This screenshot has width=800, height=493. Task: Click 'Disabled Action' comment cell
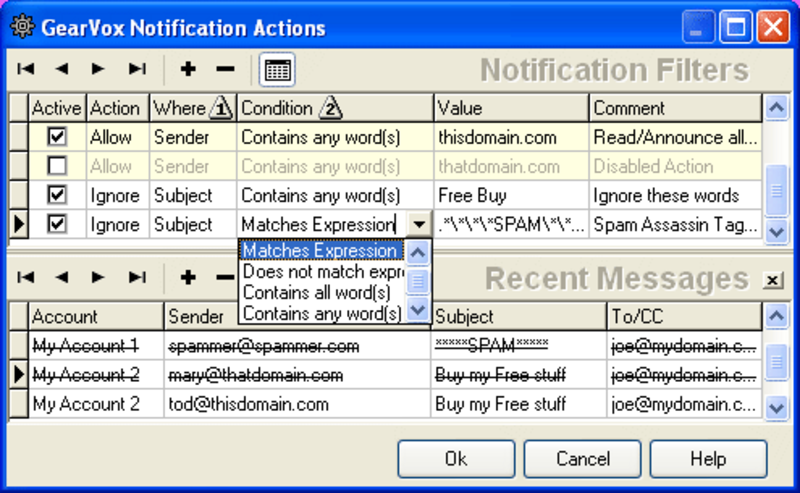coord(676,166)
